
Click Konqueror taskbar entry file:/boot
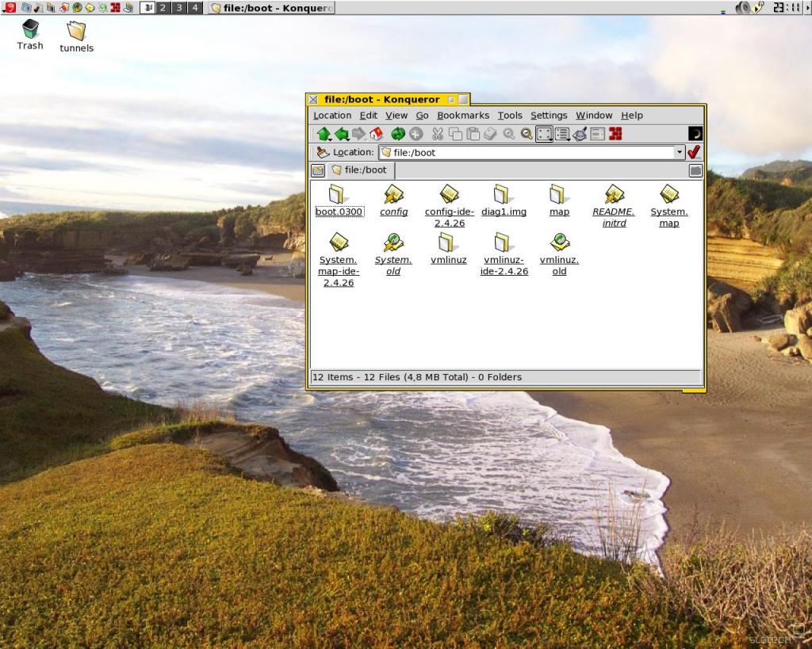point(272,7)
